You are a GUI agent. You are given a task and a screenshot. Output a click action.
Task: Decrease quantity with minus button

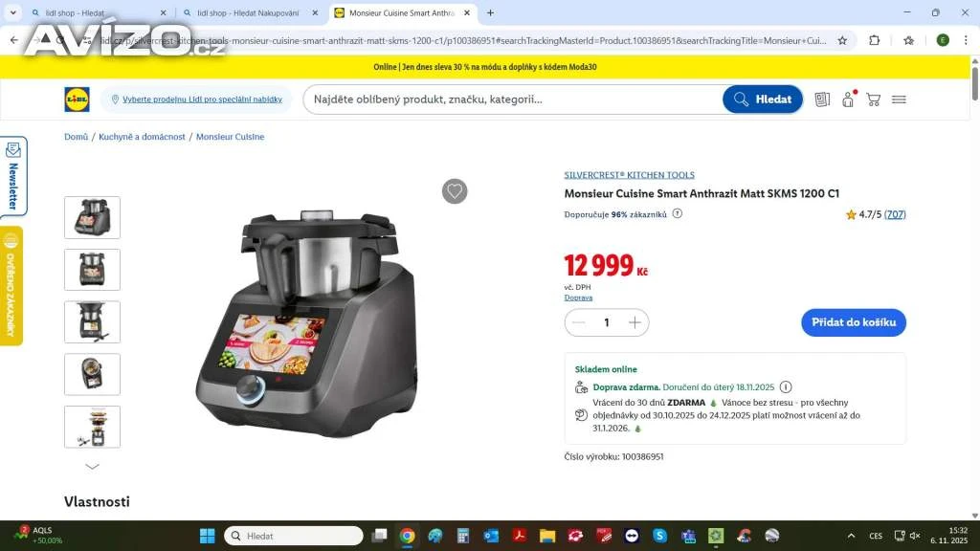[579, 322]
